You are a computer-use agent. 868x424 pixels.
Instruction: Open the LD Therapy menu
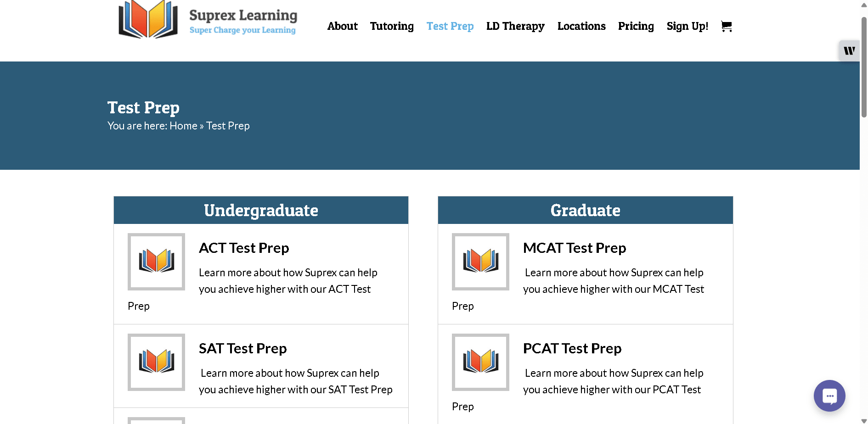pyautogui.click(x=515, y=26)
